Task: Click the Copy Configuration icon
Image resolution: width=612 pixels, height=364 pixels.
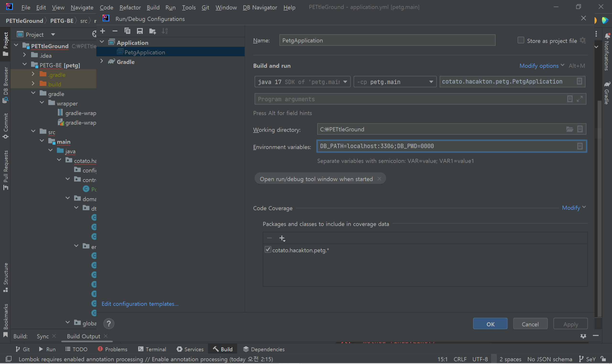Action: click(127, 31)
